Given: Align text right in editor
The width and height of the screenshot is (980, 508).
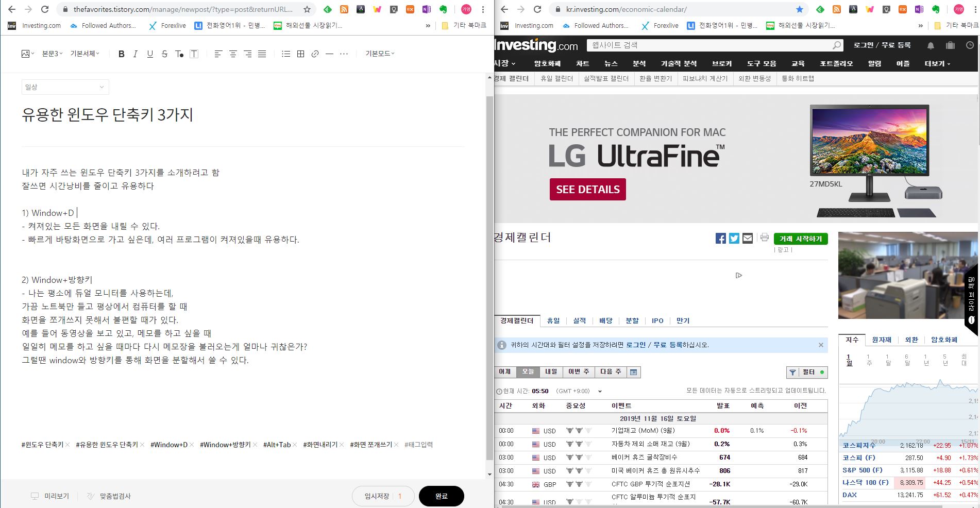Looking at the screenshot, I should pyautogui.click(x=248, y=54).
